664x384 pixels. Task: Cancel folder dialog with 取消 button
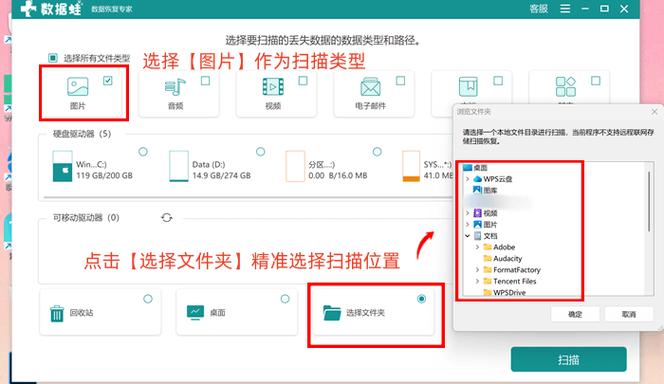(x=629, y=314)
